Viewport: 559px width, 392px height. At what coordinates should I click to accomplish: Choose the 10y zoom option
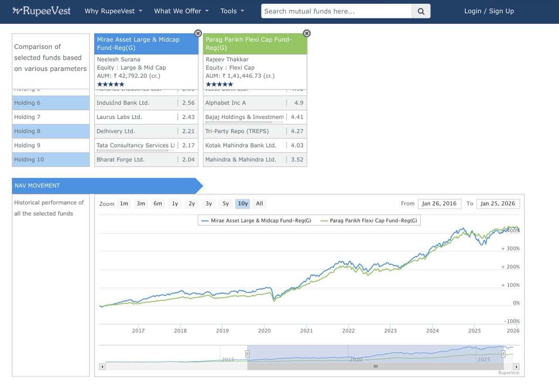click(243, 203)
